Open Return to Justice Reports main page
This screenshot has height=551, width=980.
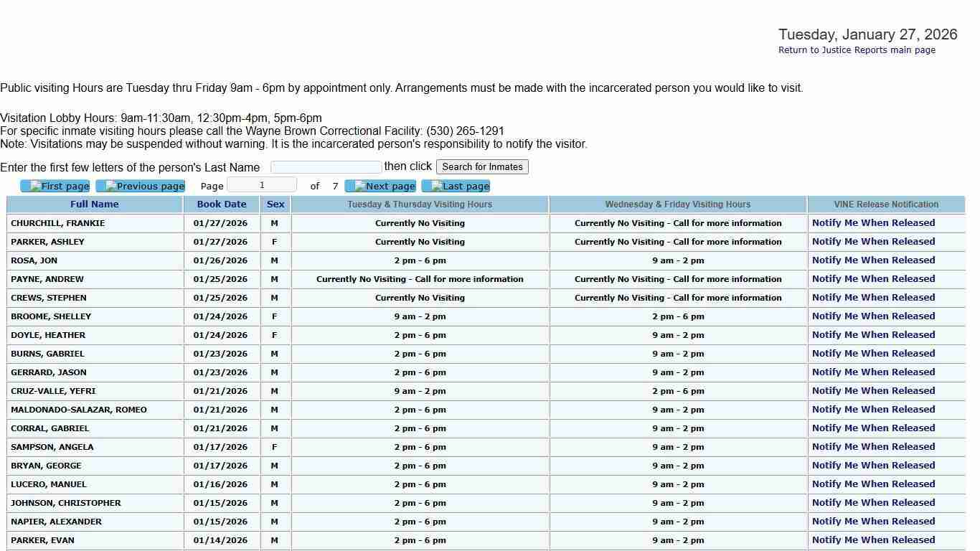point(857,50)
